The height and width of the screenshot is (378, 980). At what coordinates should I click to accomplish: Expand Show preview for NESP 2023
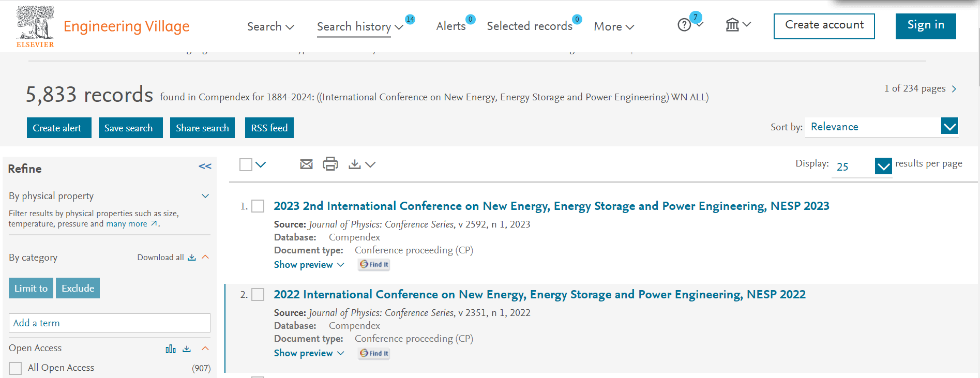coord(309,265)
